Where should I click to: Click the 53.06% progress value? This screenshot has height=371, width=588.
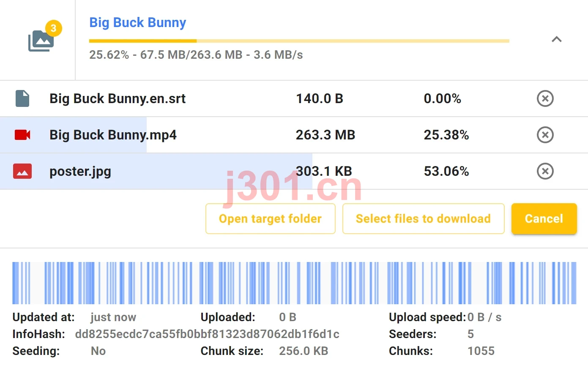[446, 171]
